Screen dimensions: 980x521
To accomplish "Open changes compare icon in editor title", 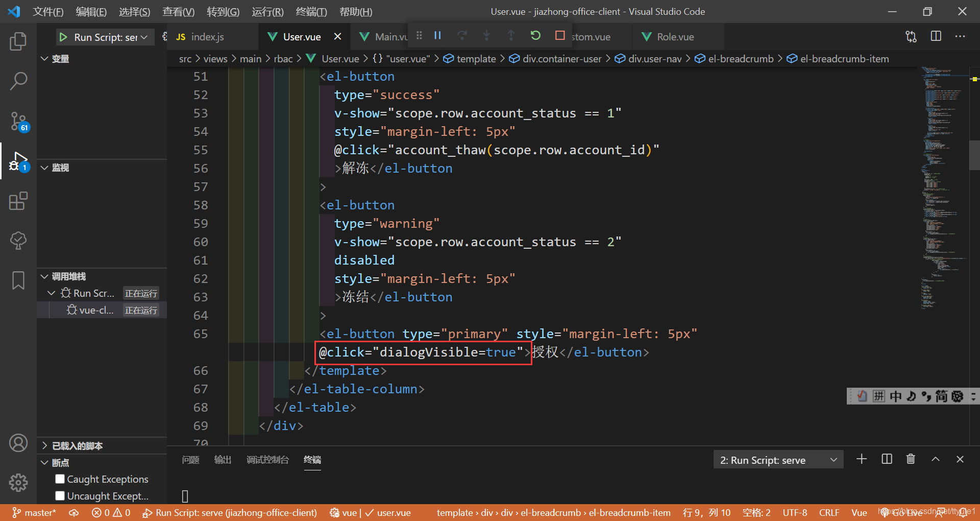I will [911, 36].
